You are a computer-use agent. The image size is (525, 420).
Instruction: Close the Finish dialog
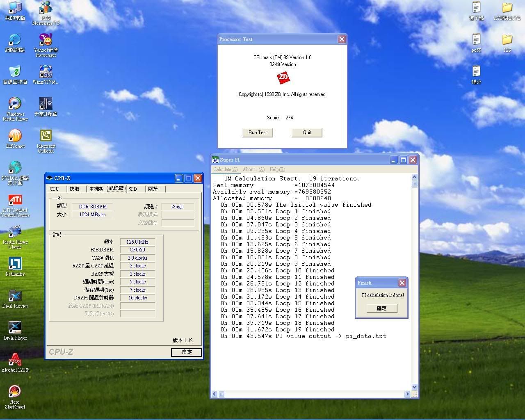[x=402, y=283]
